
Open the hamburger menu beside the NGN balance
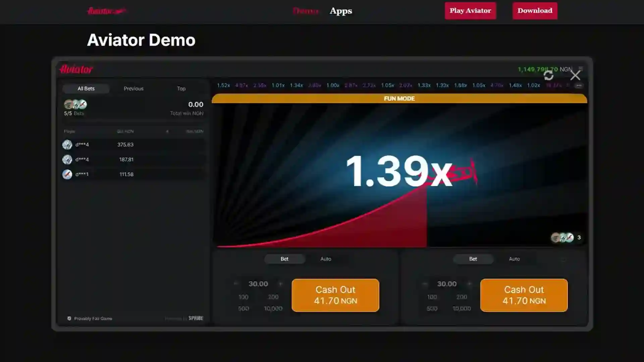pos(581,69)
